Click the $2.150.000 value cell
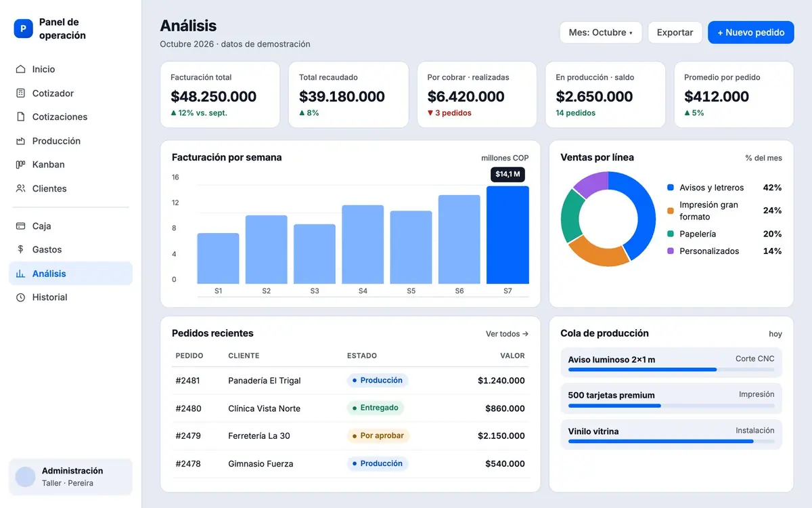This screenshot has width=812, height=508. (x=501, y=436)
